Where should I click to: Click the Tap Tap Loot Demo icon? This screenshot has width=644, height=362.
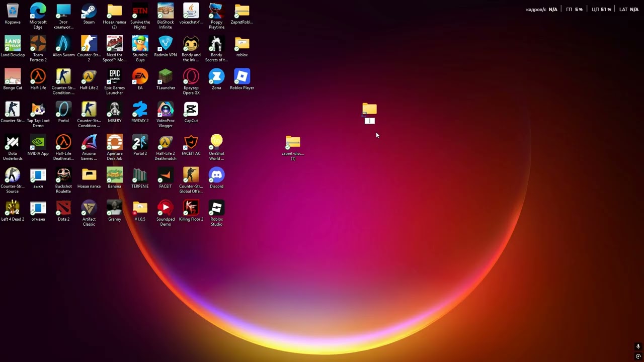click(x=38, y=109)
